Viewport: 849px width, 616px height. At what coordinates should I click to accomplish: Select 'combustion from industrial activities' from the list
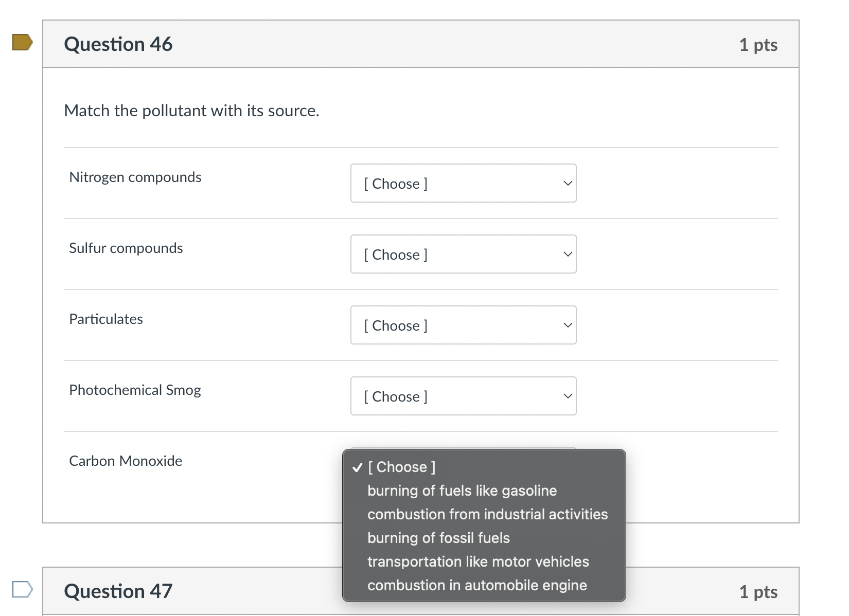(487, 514)
